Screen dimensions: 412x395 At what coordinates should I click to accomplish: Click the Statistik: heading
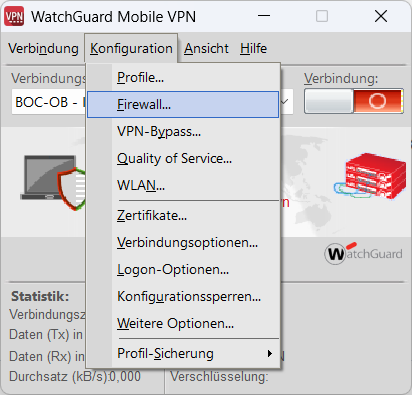[x=40, y=296]
